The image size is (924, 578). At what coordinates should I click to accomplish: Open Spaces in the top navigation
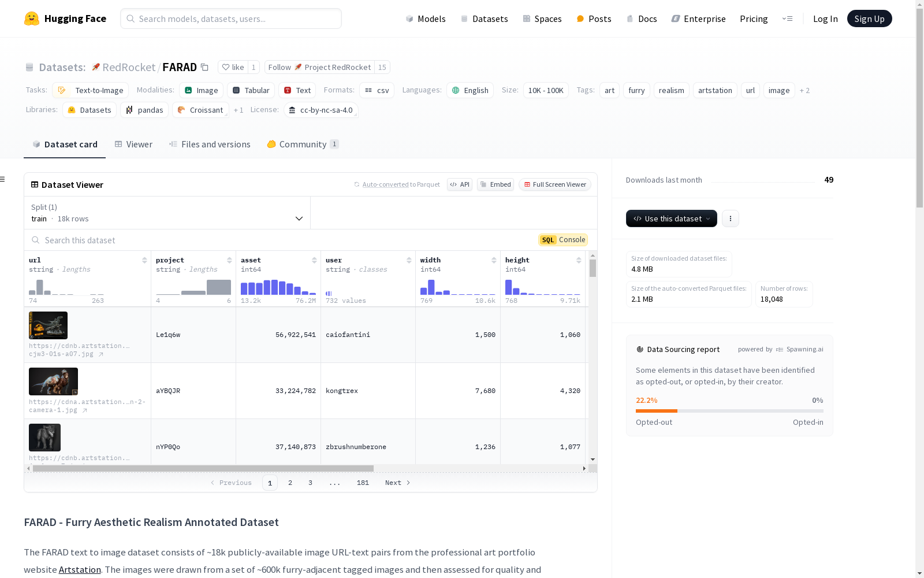tap(542, 18)
